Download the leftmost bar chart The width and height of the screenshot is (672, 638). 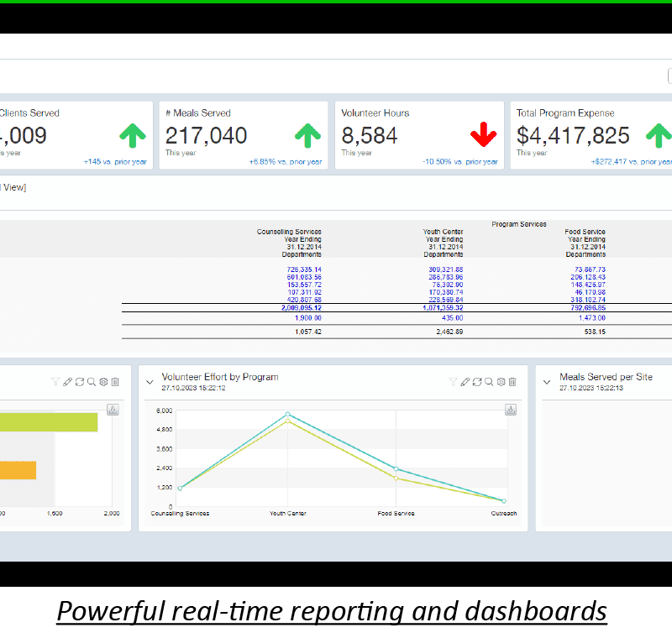coord(112,410)
